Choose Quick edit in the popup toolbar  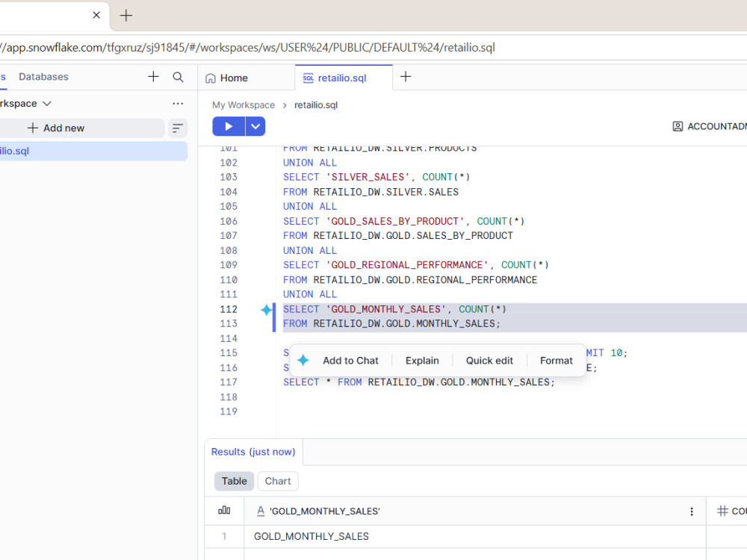coord(489,361)
